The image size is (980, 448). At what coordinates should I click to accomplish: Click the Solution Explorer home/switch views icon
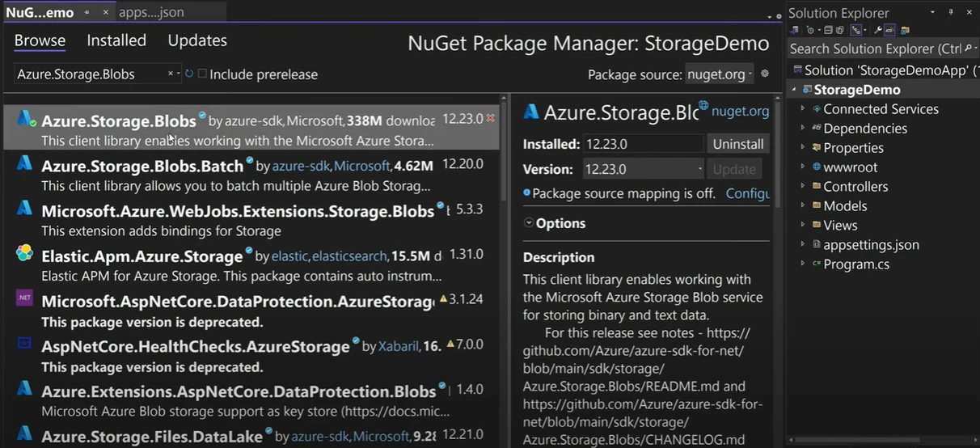pyautogui.click(x=796, y=30)
